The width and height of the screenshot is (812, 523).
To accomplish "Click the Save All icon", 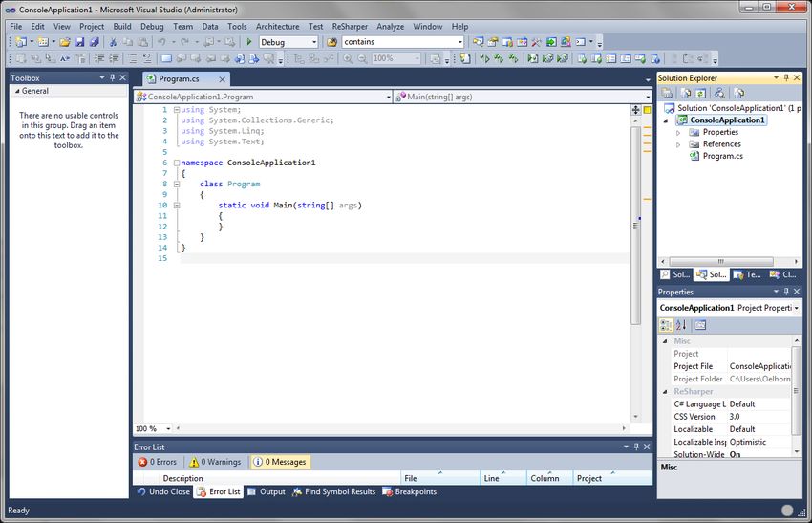I will (95, 42).
